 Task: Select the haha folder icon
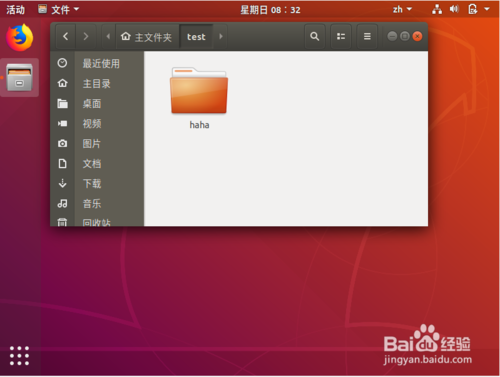[x=199, y=91]
